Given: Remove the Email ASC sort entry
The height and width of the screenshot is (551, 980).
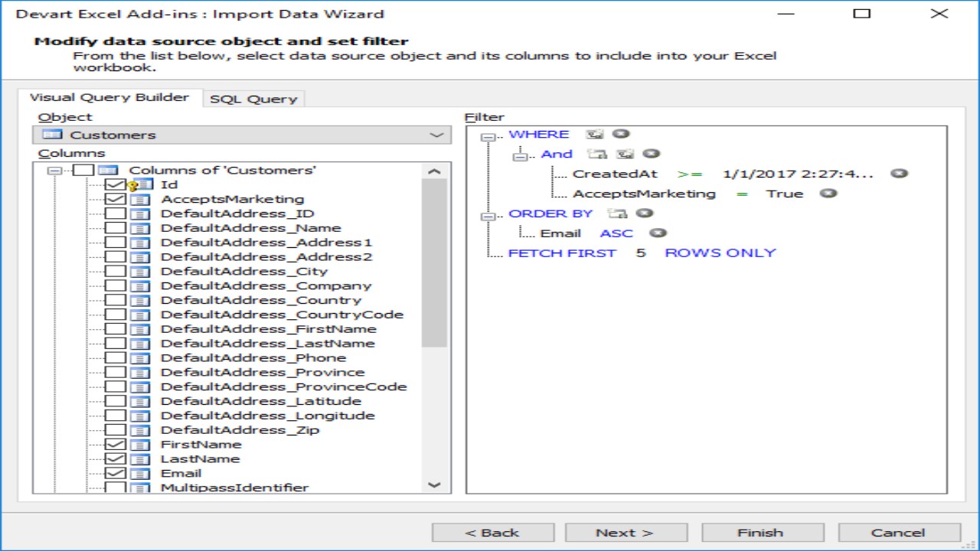Looking at the screenshot, I should [658, 233].
